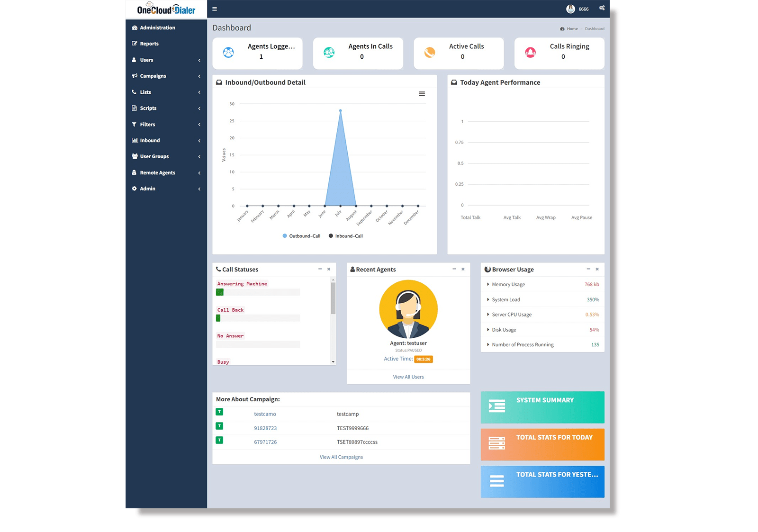
Task: Open the chart context menu icon
Action: 422,94
